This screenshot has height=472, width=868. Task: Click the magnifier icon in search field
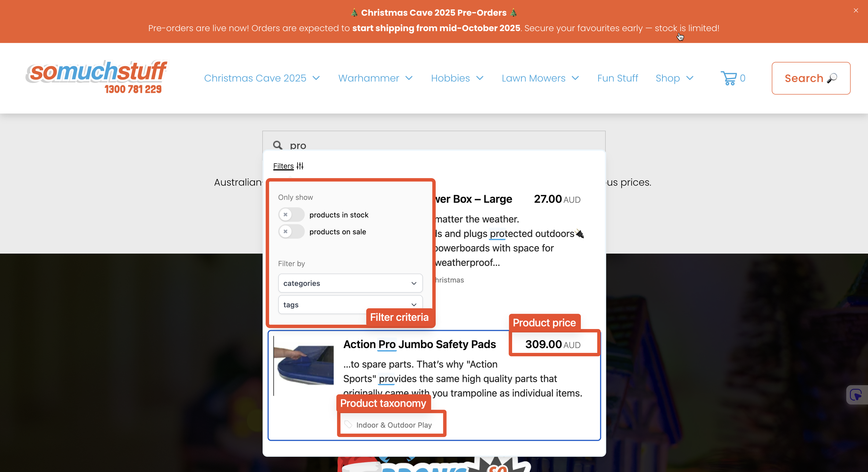coord(277,145)
